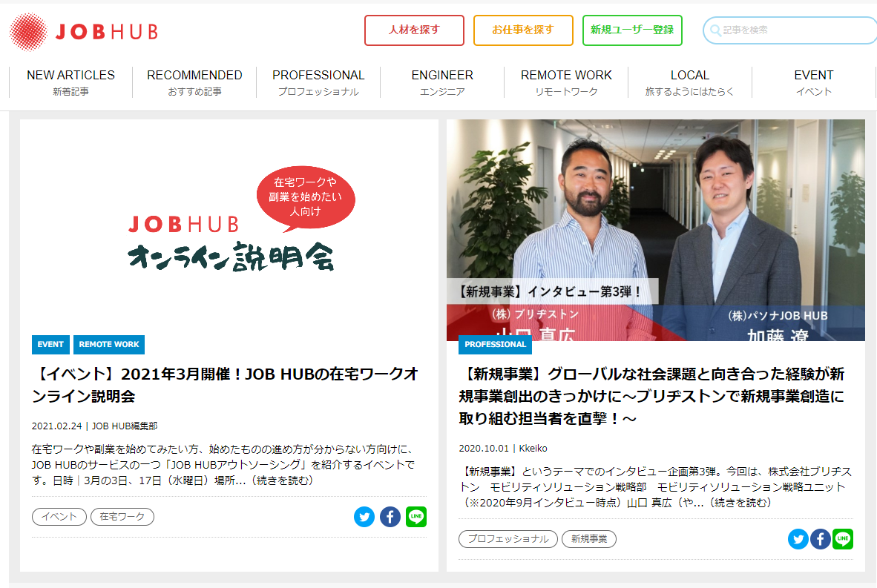Focus the 記事を検索 search field

789,30
